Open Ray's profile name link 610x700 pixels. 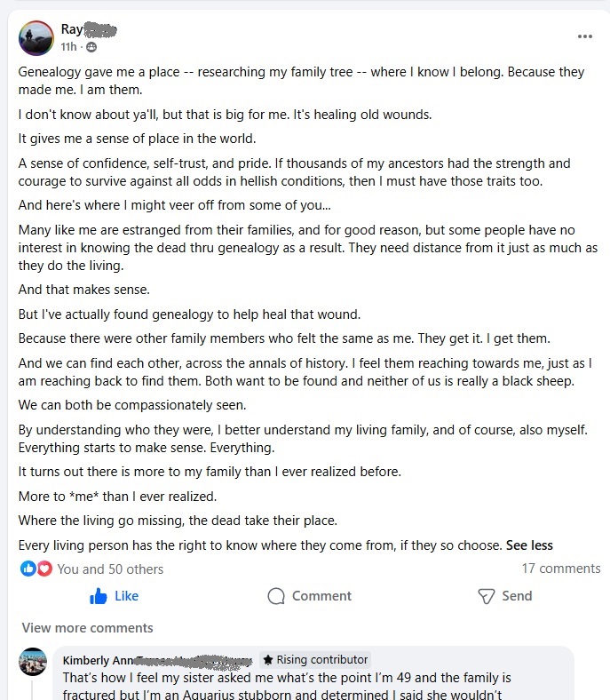pos(89,29)
